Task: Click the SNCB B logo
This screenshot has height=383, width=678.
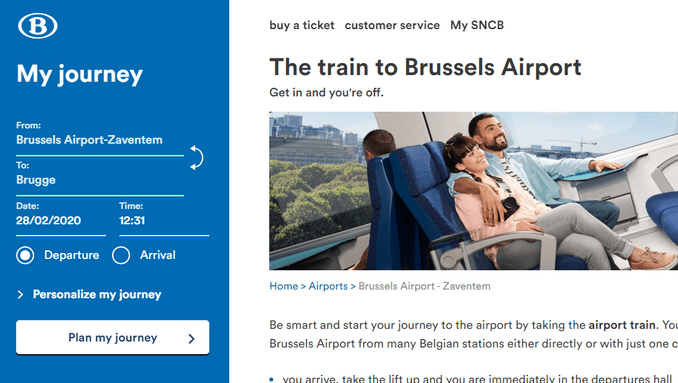Action: pos(38,26)
